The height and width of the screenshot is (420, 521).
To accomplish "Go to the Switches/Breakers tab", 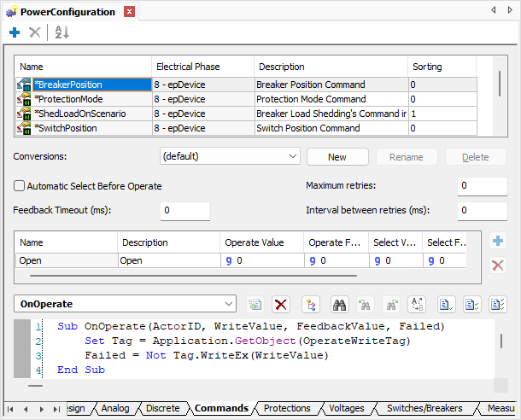I will click(424, 408).
